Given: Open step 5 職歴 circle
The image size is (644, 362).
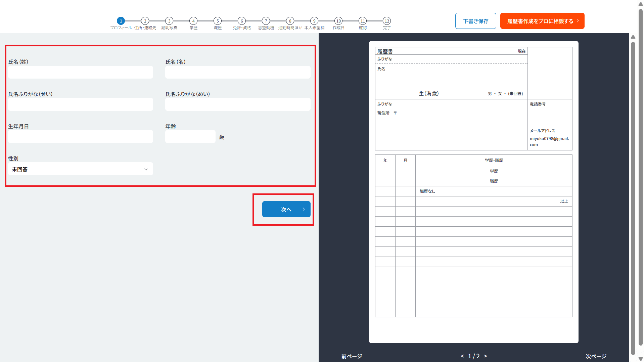Looking at the screenshot, I should [x=218, y=21].
